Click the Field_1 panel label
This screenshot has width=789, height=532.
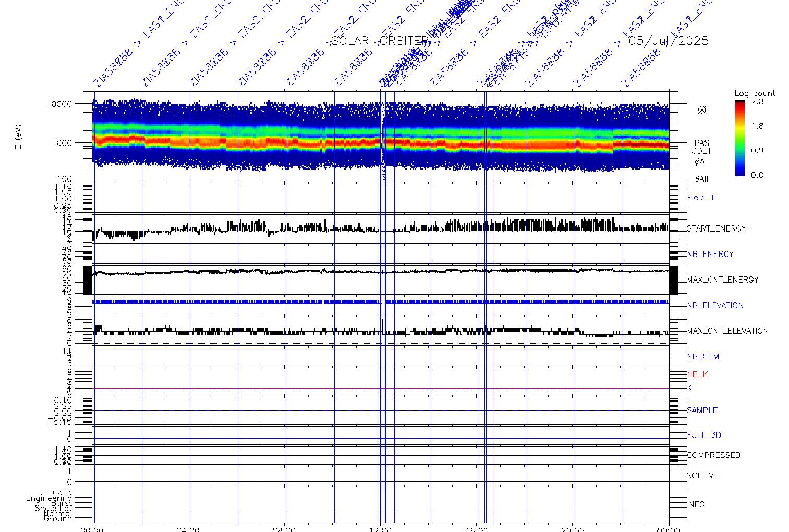pyautogui.click(x=700, y=198)
